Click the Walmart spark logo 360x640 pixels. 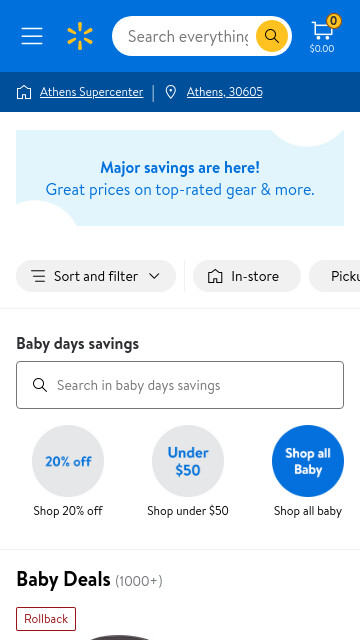pos(80,36)
